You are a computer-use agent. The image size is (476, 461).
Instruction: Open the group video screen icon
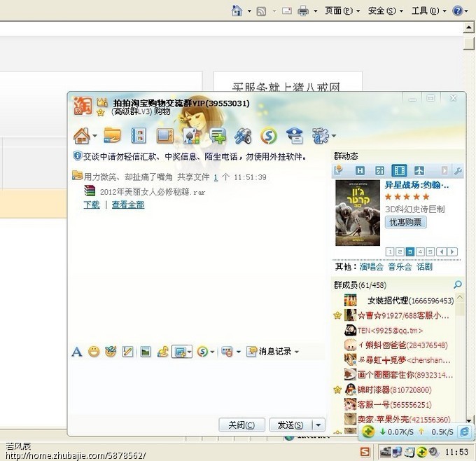164,135
